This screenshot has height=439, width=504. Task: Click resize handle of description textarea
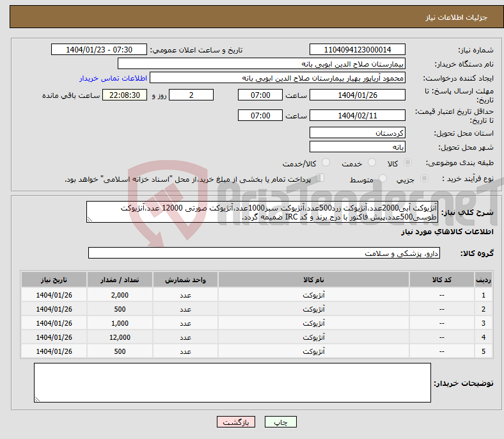coord(90,219)
